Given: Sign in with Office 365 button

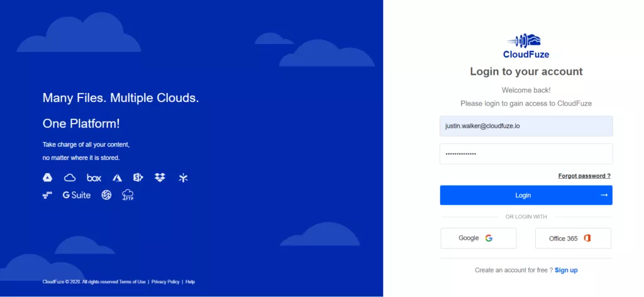Looking at the screenshot, I should coord(574,238).
